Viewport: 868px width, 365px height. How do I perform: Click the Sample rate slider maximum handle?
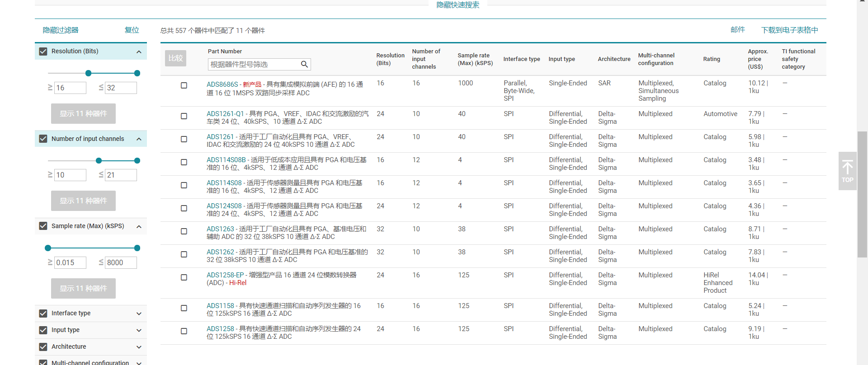pyautogui.click(x=137, y=248)
